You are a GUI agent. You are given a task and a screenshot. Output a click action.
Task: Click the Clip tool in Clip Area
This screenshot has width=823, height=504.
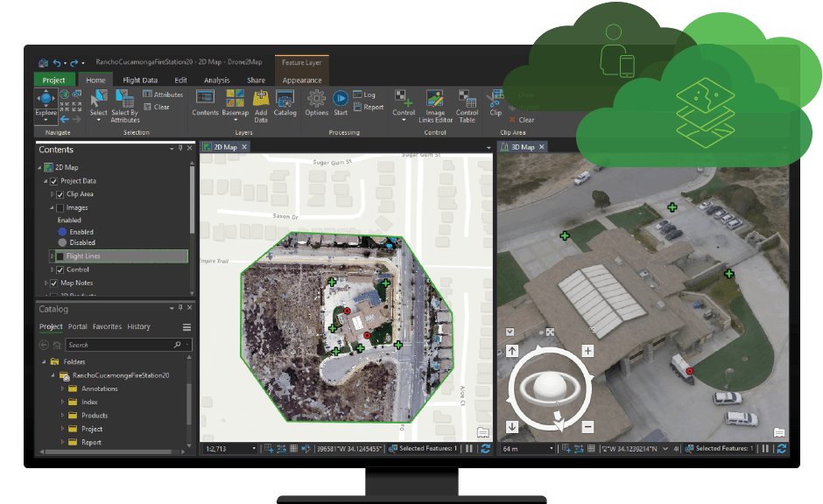point(496,102)
